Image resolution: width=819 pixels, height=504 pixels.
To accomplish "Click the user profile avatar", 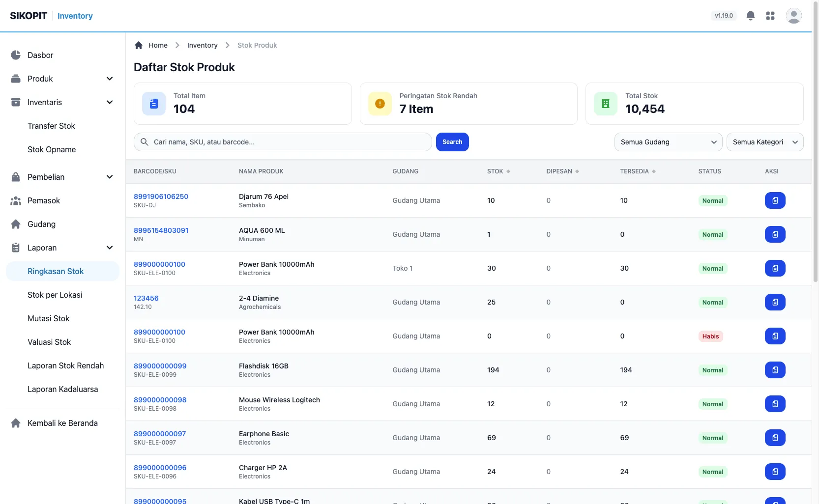I will pos(794,16).
